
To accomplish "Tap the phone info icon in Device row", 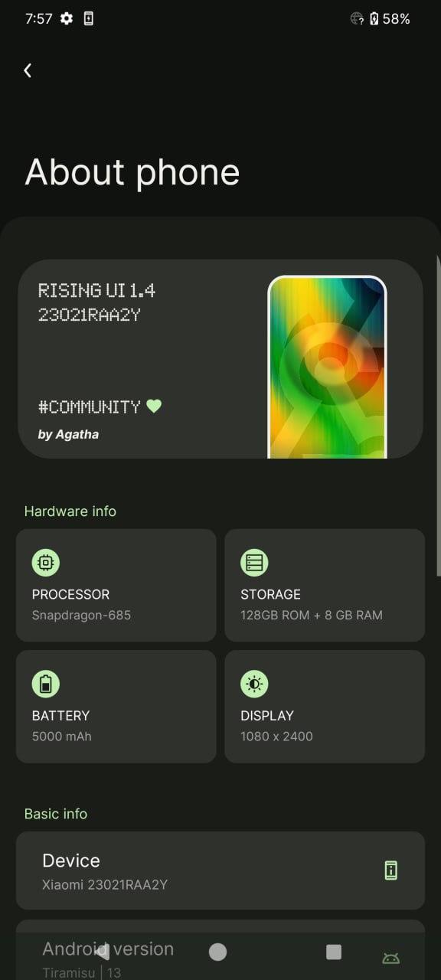I will pyautogui.click(x=390, y=870).
